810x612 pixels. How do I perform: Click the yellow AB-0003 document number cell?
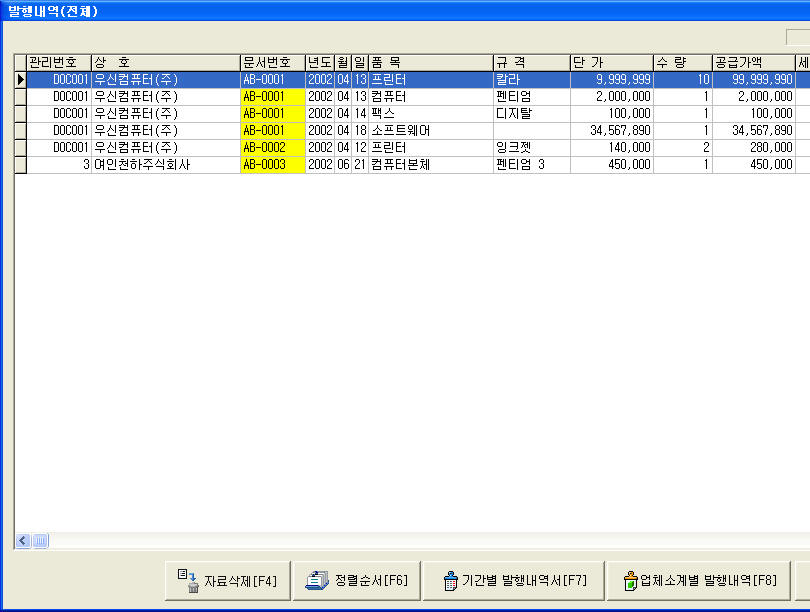point(273,165)
